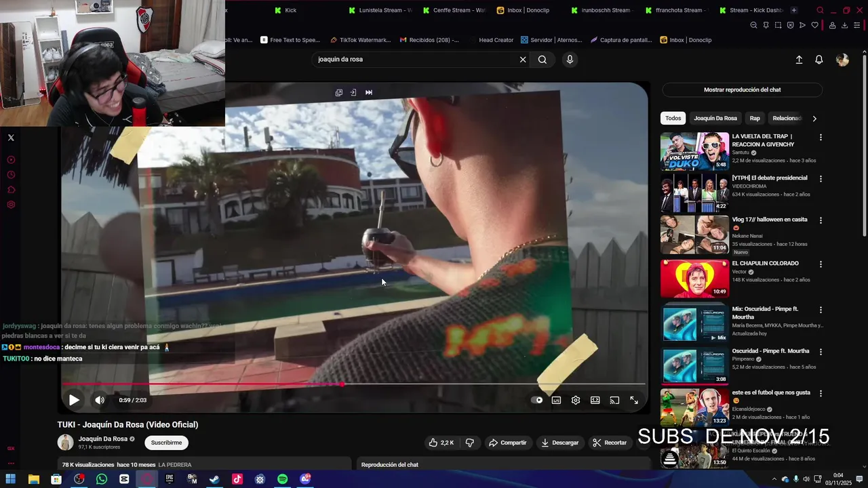Open options menu for EL CHAPULIN COLORADO
Image resolution: width=868 pixels, height=488 pixels.
pos(821,264)
